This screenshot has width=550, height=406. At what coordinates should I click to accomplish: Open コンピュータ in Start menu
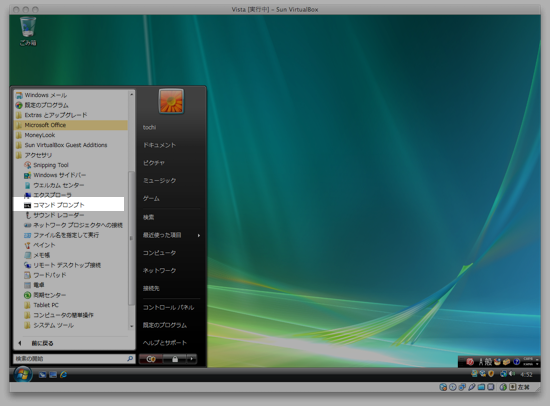160,253
